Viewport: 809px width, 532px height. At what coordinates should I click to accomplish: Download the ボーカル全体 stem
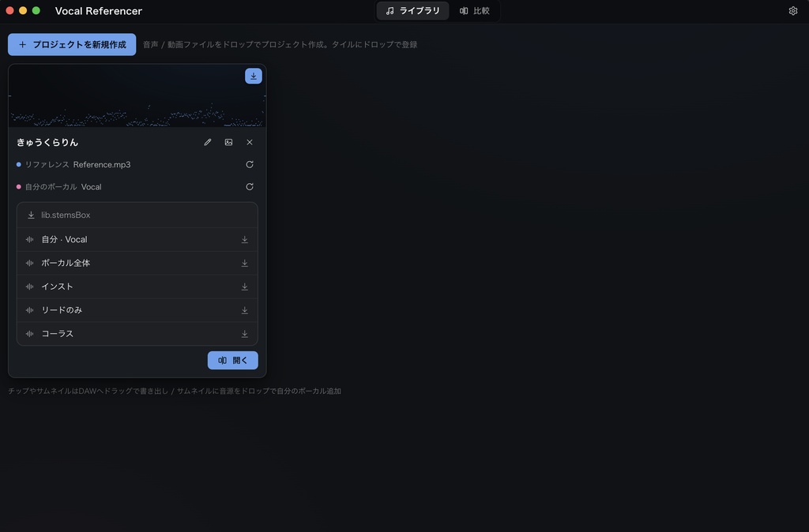245,263
